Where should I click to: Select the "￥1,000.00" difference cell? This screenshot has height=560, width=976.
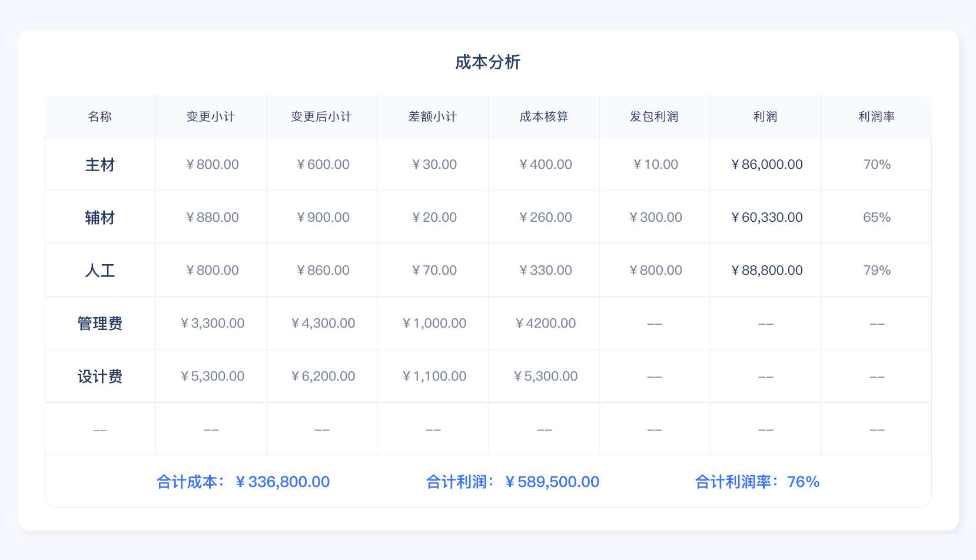[433, 324]
